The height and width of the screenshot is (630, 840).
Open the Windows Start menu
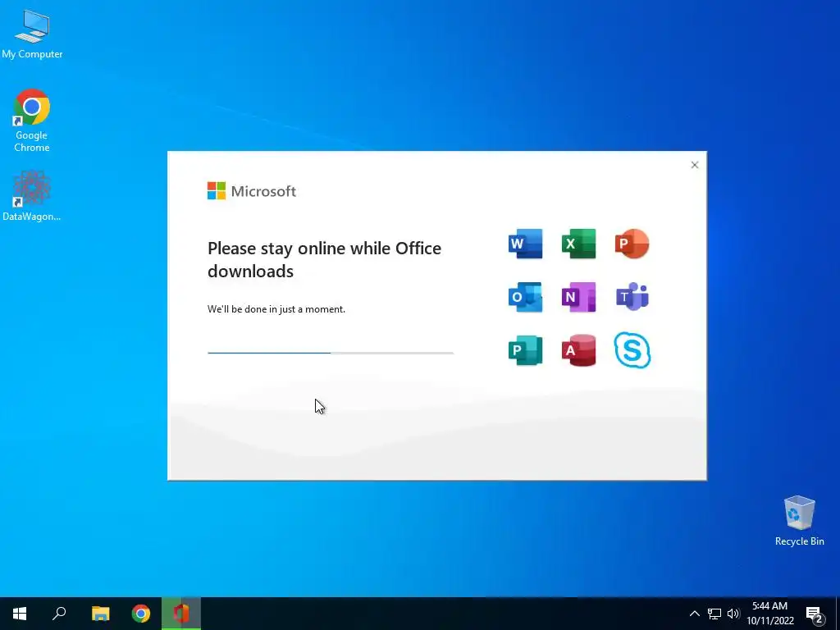click(20, 614)
